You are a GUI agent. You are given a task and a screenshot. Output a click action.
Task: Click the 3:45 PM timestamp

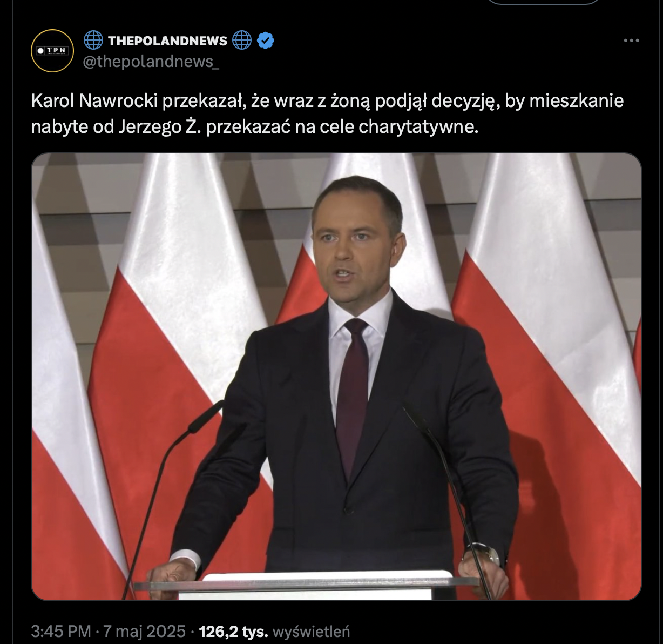tap(60, 631)
